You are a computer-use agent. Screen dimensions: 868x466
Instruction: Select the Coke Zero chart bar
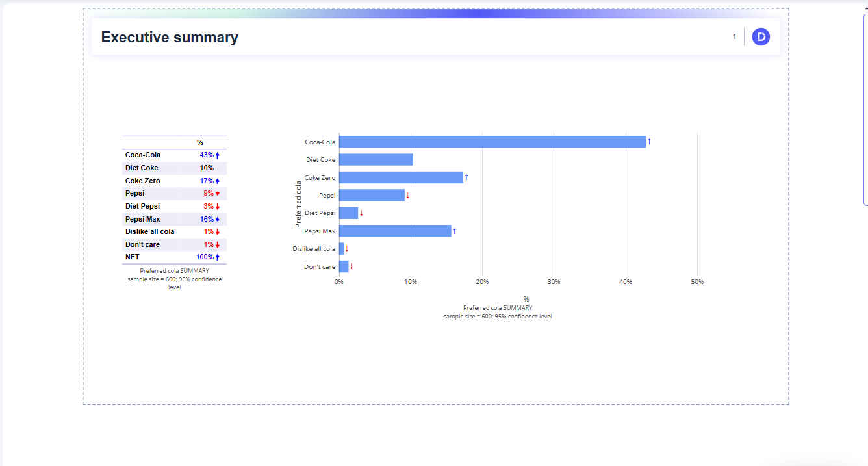(x=401, y=177)
